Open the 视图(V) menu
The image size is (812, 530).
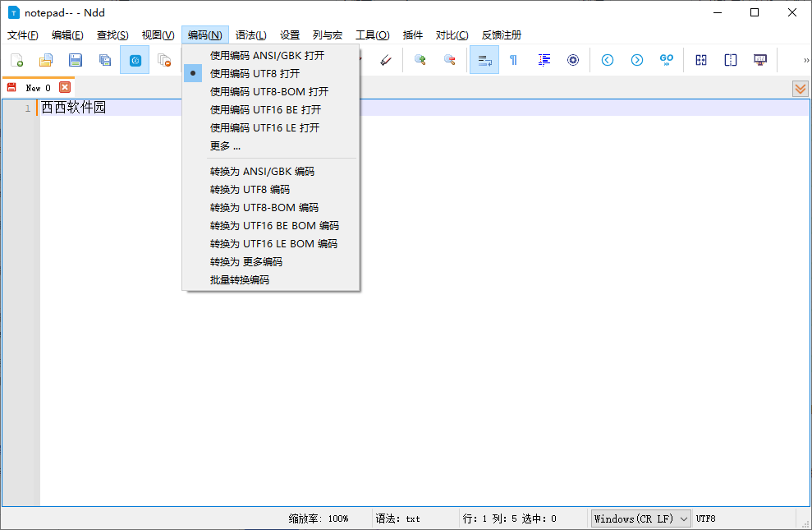click(158, 35)
